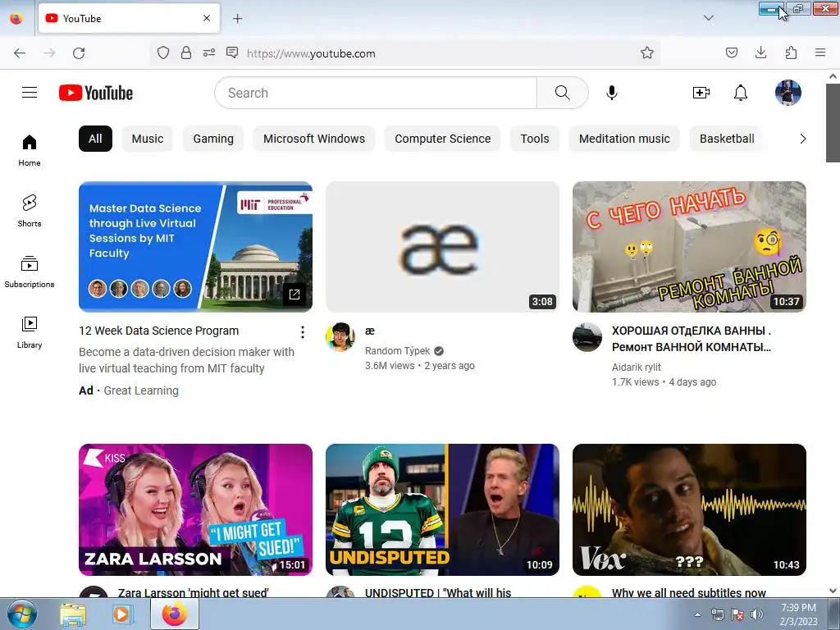
Task: Click the volume speaker tray icon
Action: pyautogui.click(x=756, y=614)
